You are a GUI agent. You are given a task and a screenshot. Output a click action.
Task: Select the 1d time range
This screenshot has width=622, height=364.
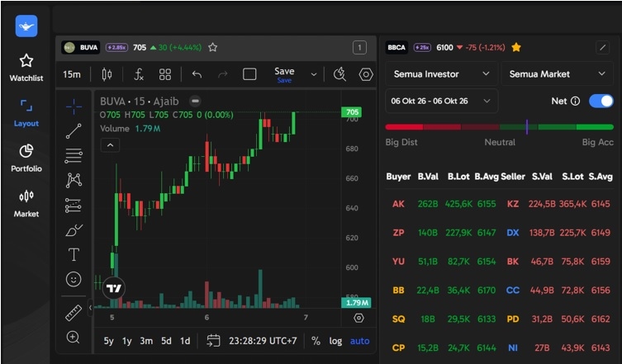click(x=185, y=341)
